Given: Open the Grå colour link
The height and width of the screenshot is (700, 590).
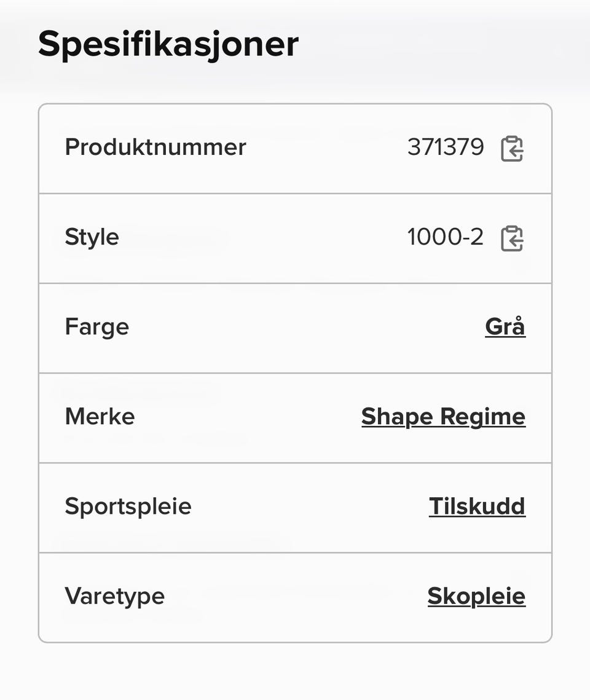Looking at the screenshot, I should [x=505, y=327].
